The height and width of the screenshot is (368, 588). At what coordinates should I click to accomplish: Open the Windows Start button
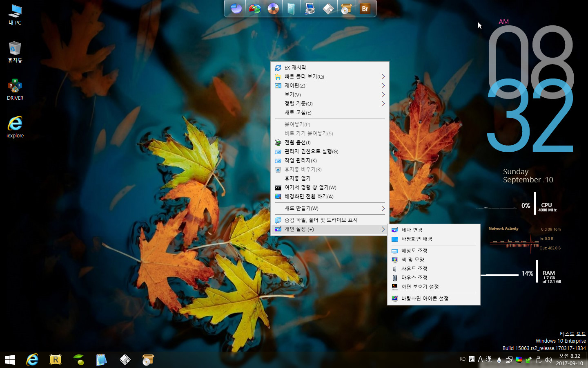(10, 360)
